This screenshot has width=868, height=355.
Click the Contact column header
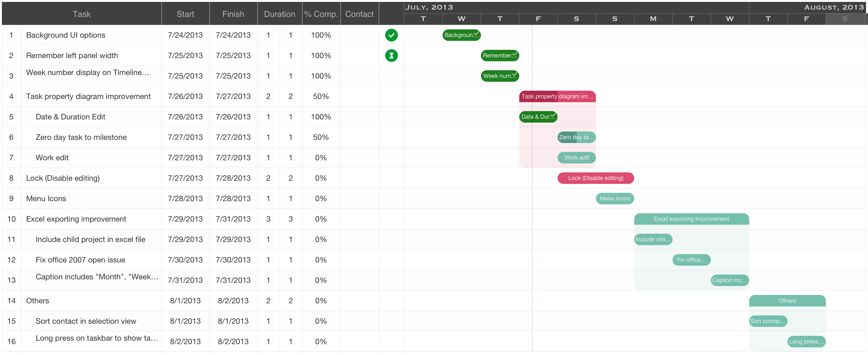pyautogui.click(x=359, y=14)
